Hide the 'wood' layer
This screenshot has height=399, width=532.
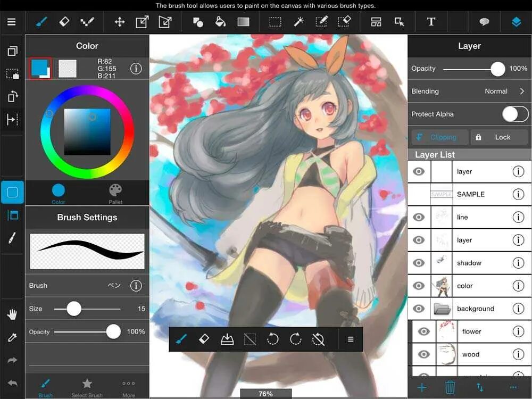424,354
